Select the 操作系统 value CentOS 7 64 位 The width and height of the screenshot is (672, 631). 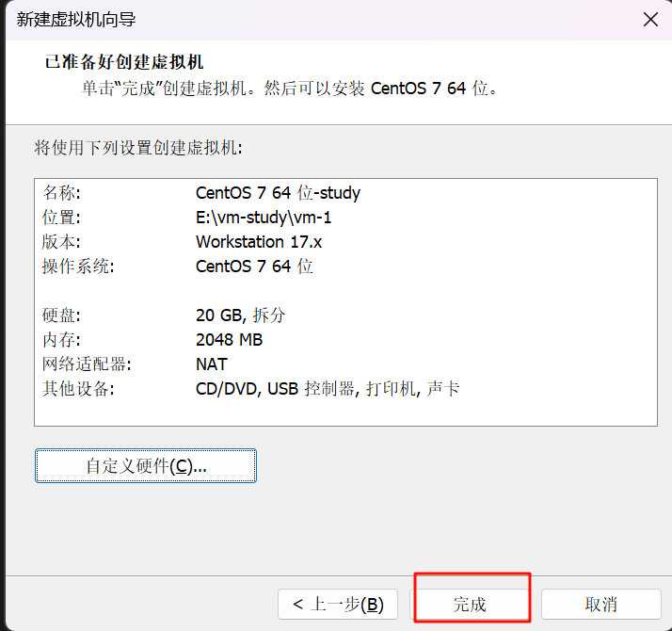[254, 267]
